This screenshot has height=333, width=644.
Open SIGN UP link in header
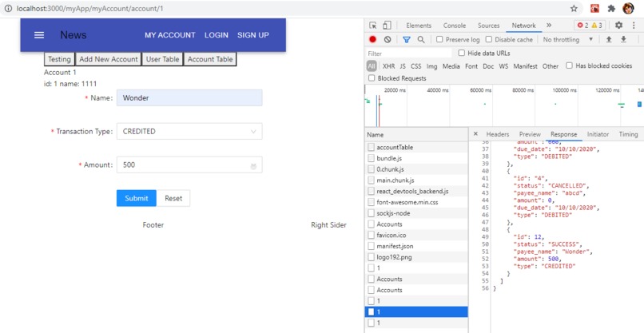(x=253, y=35)
